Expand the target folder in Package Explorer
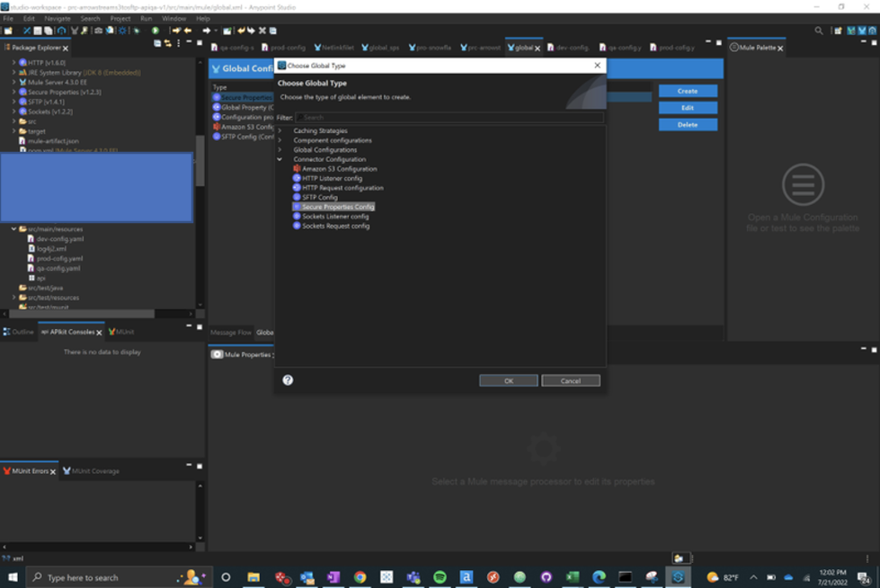880x588 pixels. [14, 131]
